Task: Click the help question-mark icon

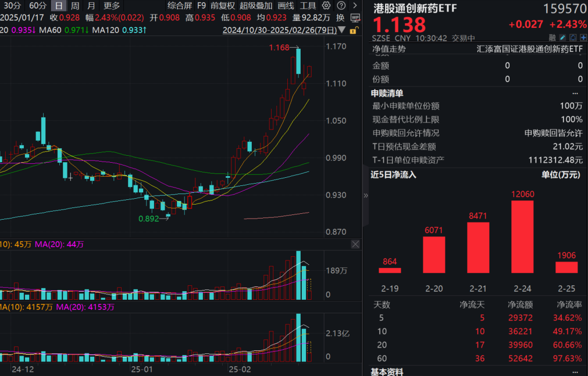Action: click(340, 5)
